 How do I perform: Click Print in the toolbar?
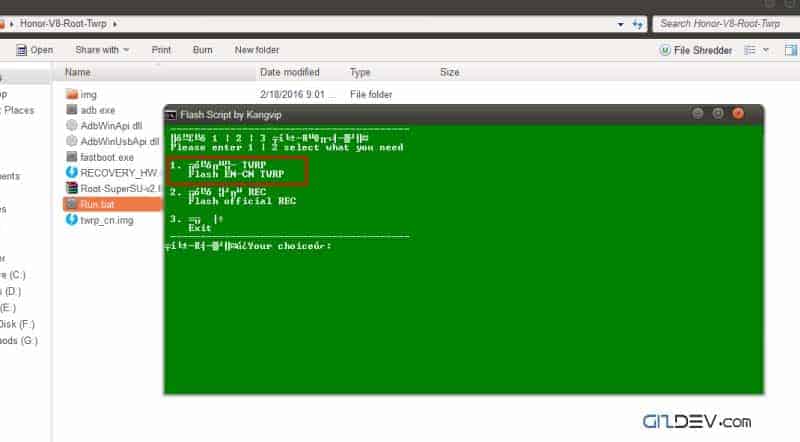coord(161,49)
